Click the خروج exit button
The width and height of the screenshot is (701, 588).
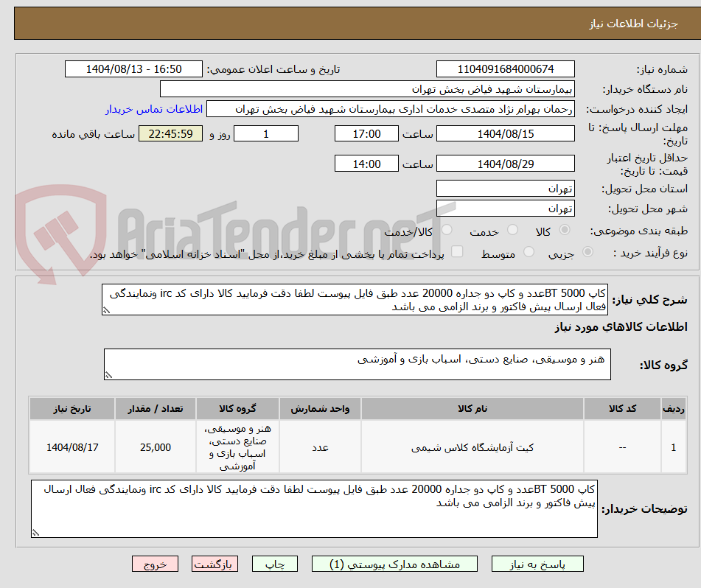(x=155, y=563)
